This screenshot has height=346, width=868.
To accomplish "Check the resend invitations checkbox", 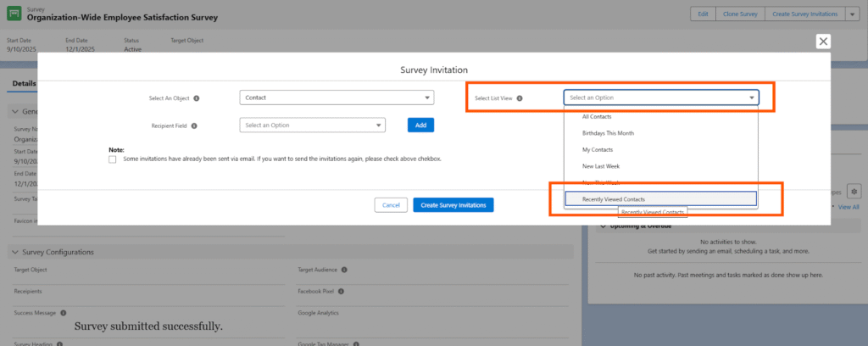I will pos(113,159).
